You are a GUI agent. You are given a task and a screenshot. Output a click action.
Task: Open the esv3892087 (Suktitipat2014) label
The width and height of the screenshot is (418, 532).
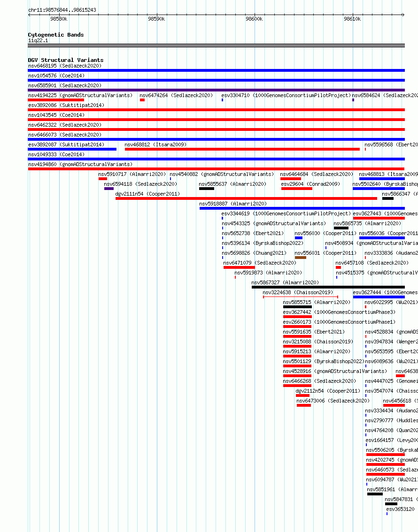66,144
